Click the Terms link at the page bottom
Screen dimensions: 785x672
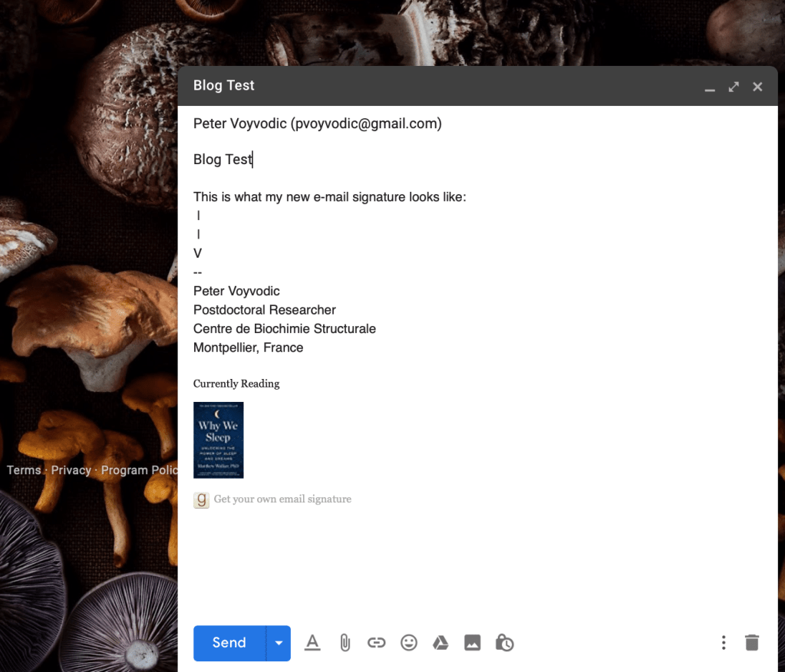point(24,470)
